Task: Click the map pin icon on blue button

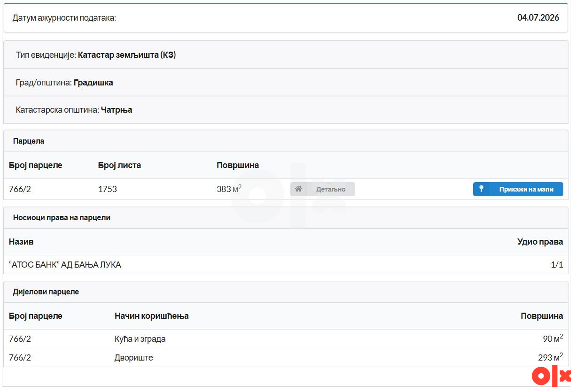Action: click(x=481, y=189)
